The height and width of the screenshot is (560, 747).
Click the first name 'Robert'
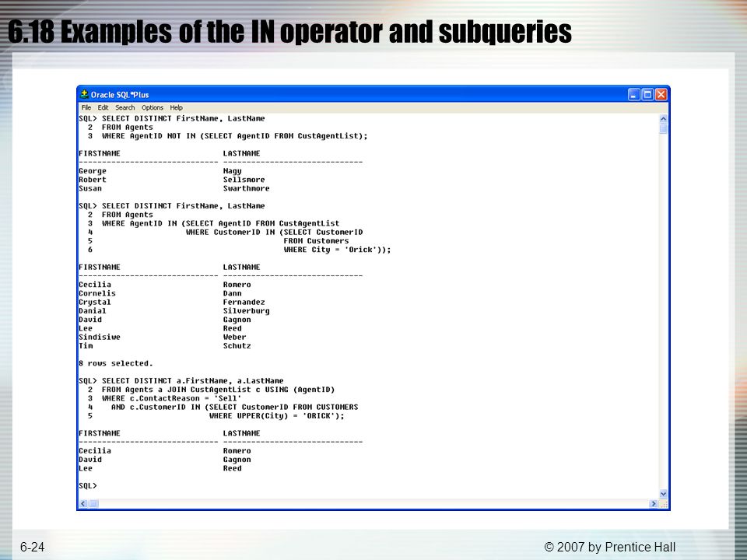point(93,180)
